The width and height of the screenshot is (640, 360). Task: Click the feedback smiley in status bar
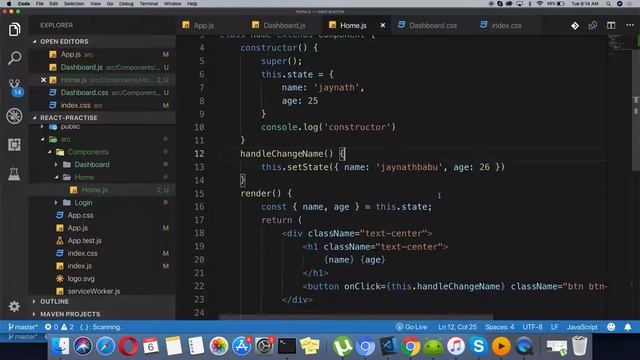point(611,327)
